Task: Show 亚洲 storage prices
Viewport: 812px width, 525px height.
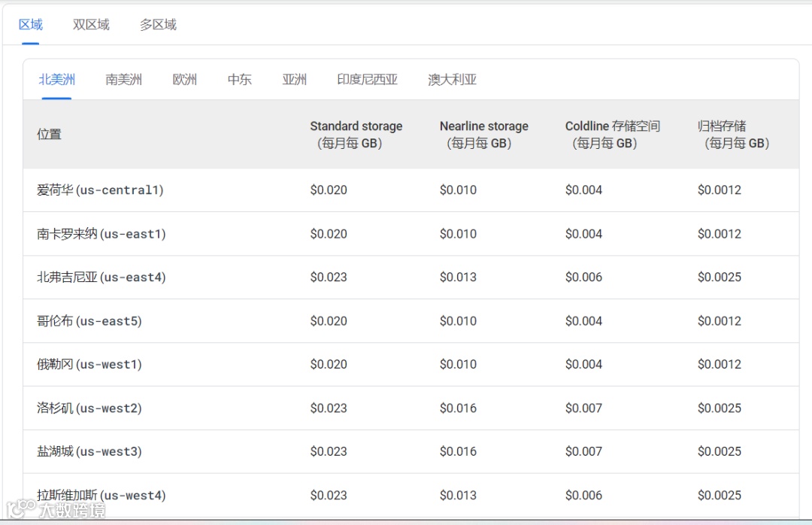Action: tap(295, 80)
